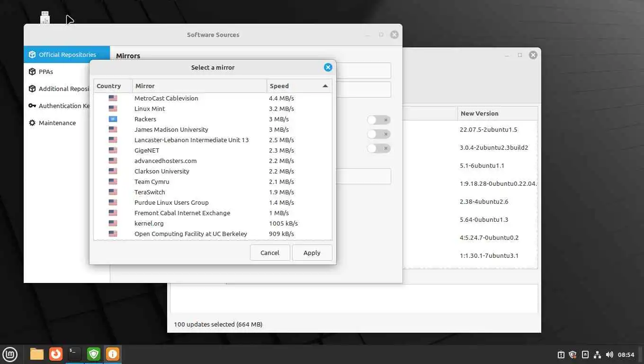Click the flag icon beside Rackers
Screen dimensions: 644x364
pos(113,119)
